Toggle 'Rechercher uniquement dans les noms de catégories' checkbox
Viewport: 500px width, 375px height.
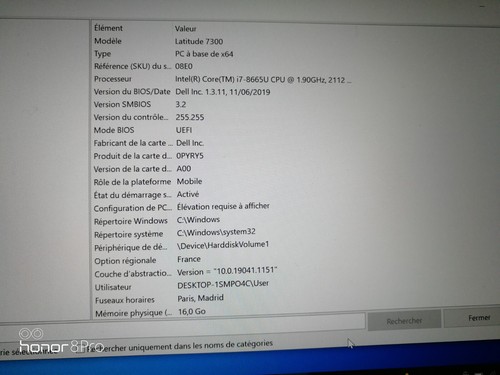[x=80, y=349]
